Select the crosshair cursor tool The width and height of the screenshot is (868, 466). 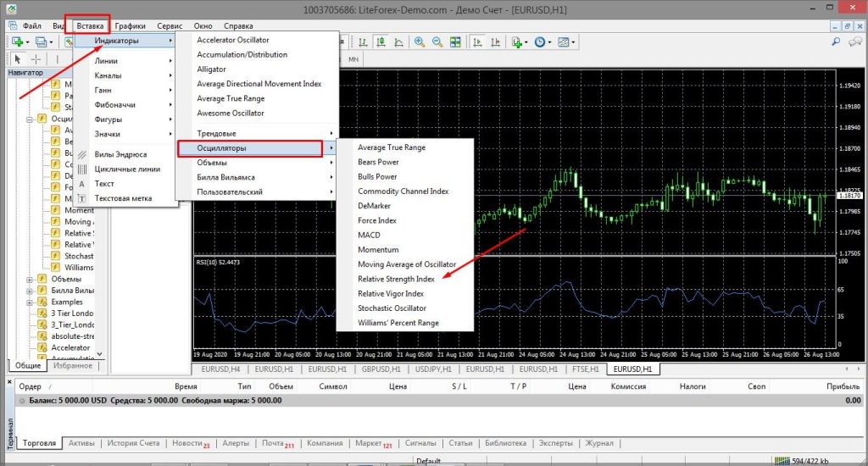click(35, 59)
